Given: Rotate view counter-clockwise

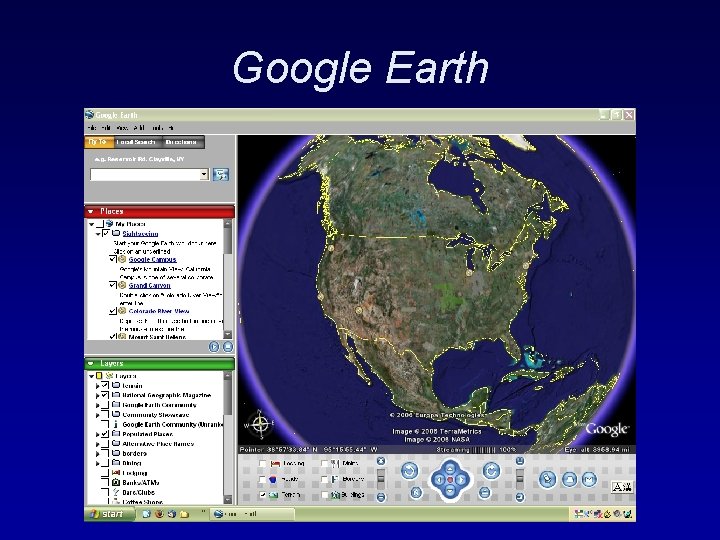Looking at the screenshot, I should click(410, 471).
